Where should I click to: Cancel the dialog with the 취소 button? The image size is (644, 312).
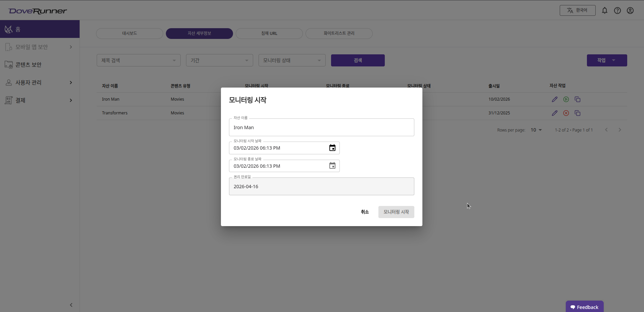pos(365,212)
